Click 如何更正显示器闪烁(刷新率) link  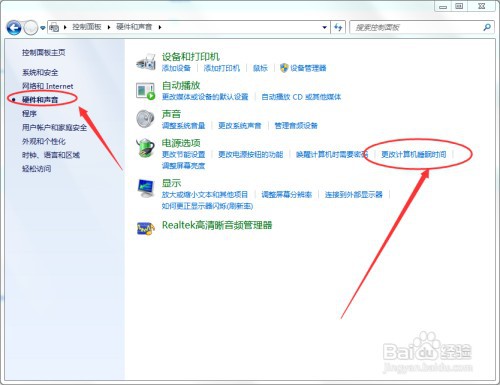[x=207, y=206]
